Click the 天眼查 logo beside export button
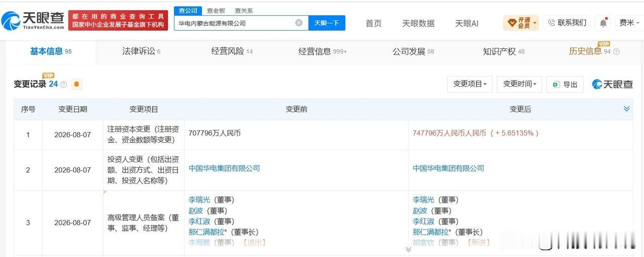This screenshot has width=644, height=257. click(612, 84)
